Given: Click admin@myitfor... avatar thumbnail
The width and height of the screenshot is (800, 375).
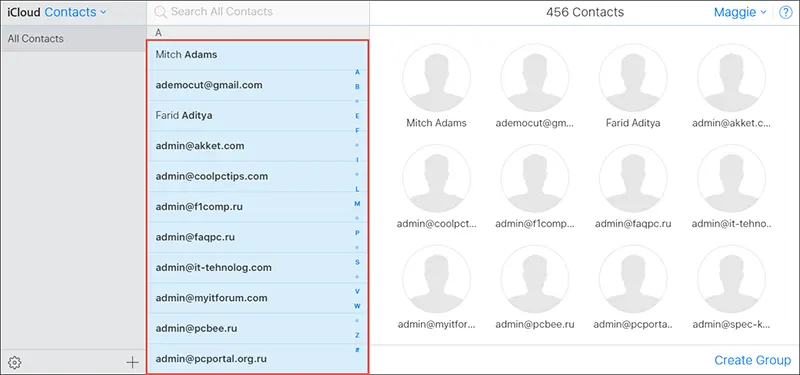Looking at the screenshot, I should click(x=436, y=279).
